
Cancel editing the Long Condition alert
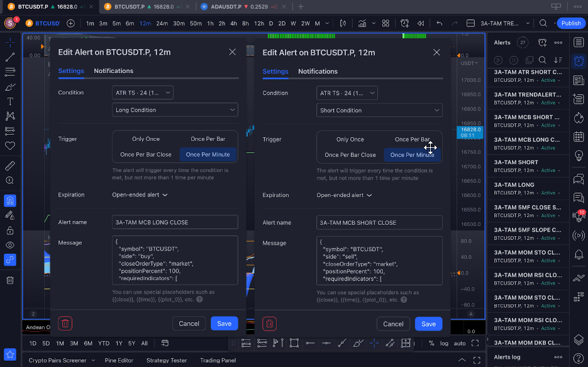[x=189, y=324]
